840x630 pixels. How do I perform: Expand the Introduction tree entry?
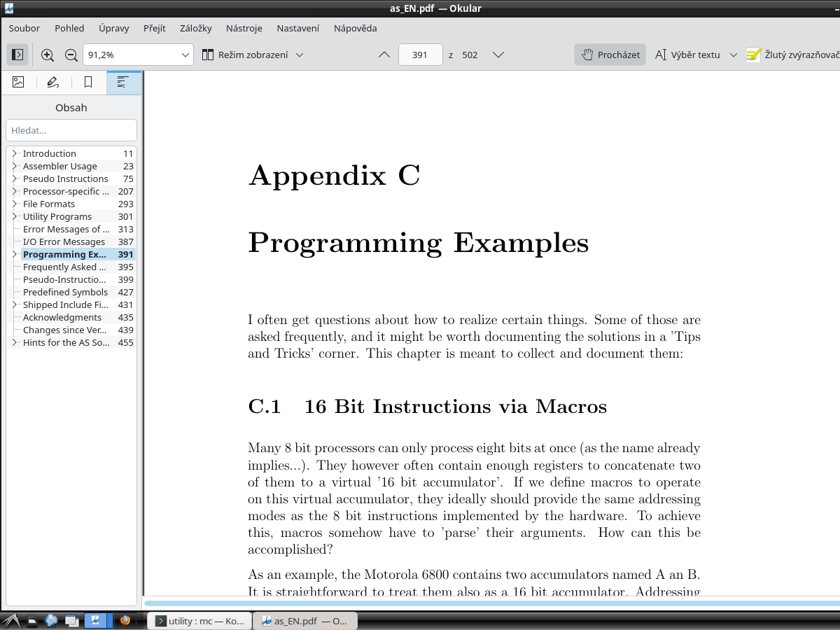pyautogui.click(x=14, y=153)
